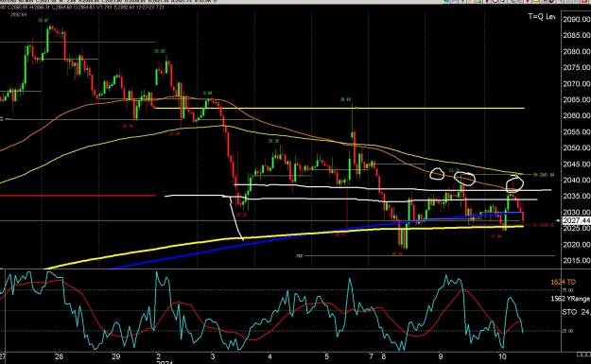
Task: Click the 2075.00 price axis label
Action: pos(577,67)
